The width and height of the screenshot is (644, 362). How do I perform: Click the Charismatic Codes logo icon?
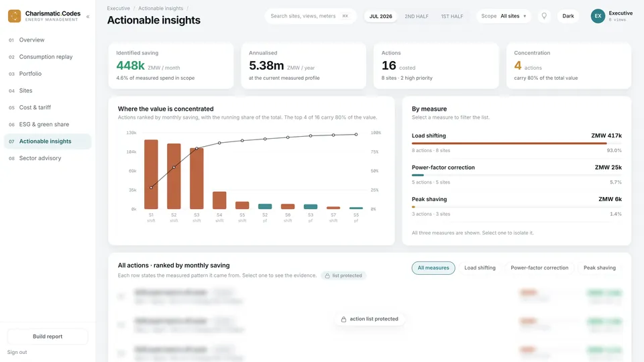[14, 16]
